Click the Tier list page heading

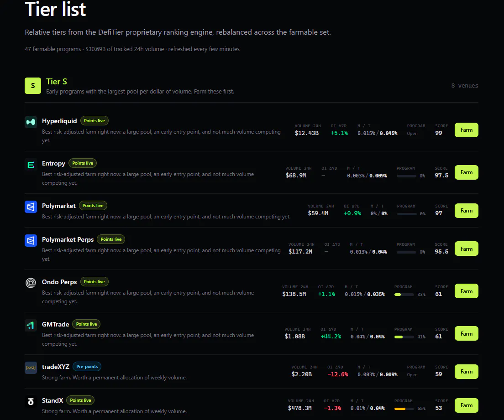click(55, 9)
